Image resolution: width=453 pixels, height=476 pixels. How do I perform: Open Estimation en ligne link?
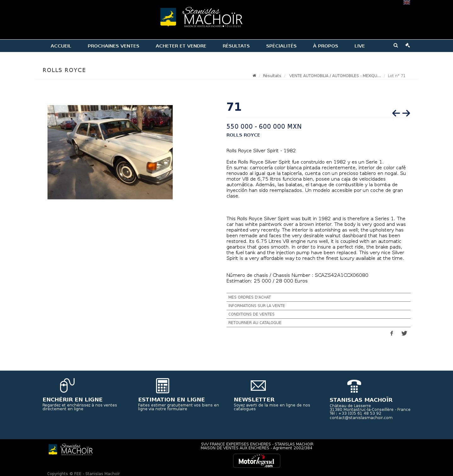pos(171,400)
